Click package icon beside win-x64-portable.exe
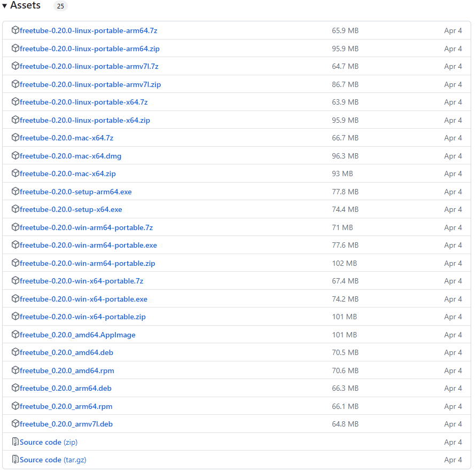The height and width of the screenshot is (473, 476). (x=15, y=298)
